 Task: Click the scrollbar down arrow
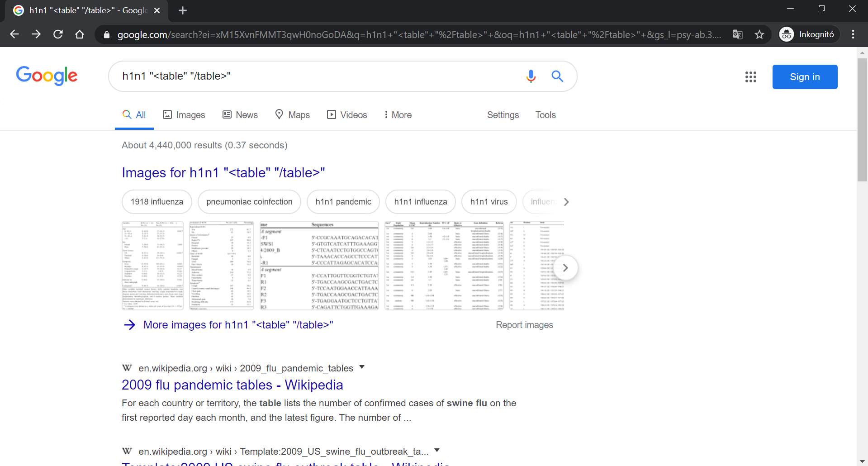click(x=862, y=461)
